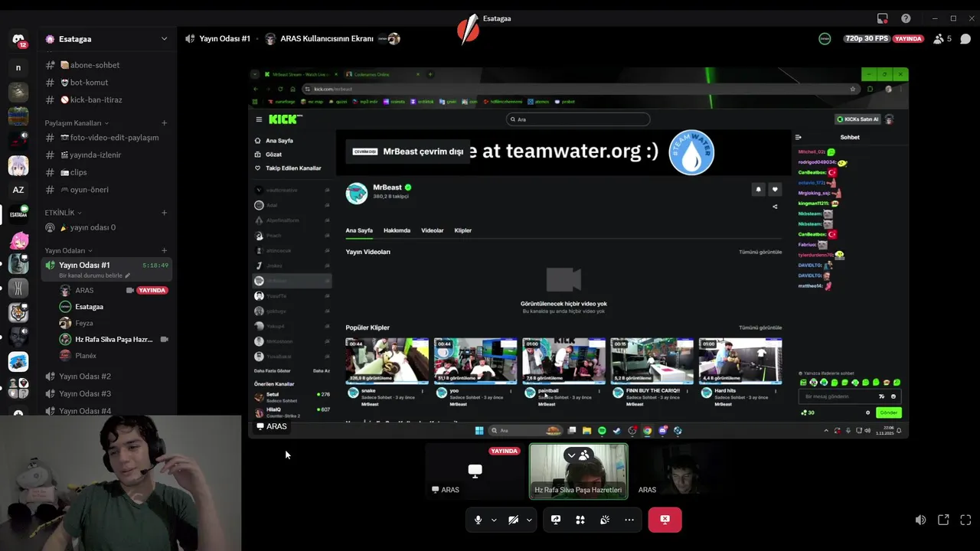Viewport: 980px width, 551px height.
Task: Show the voice channel member list icon
Action: coord(939,38)
